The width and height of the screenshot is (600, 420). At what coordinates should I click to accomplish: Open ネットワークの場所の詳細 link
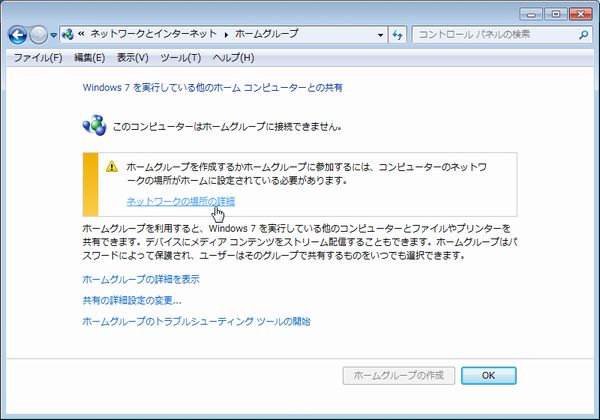(x=181, y=202)
